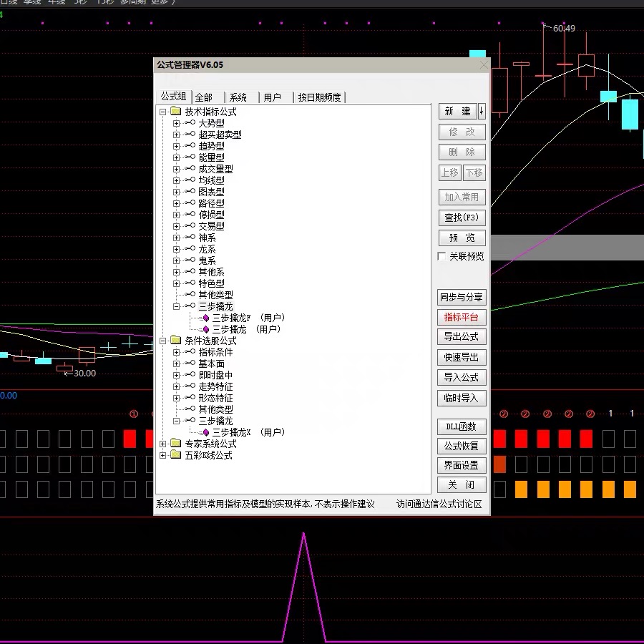This screenshot has height=644, width=644.
Task: Enable the 关联预览 checkbox
Action: click(441, 256)
